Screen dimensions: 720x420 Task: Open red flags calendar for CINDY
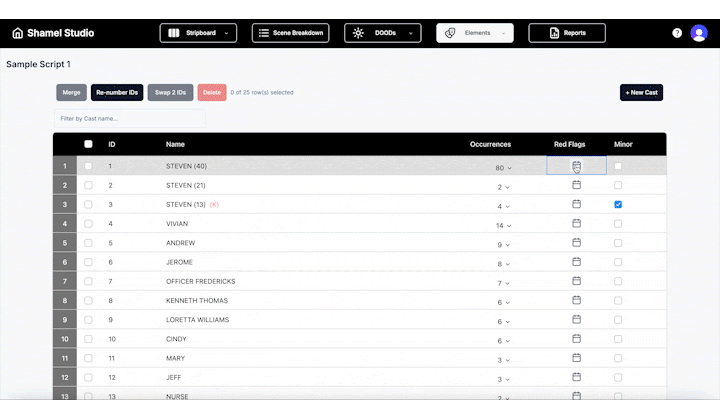tap(576, 339)
